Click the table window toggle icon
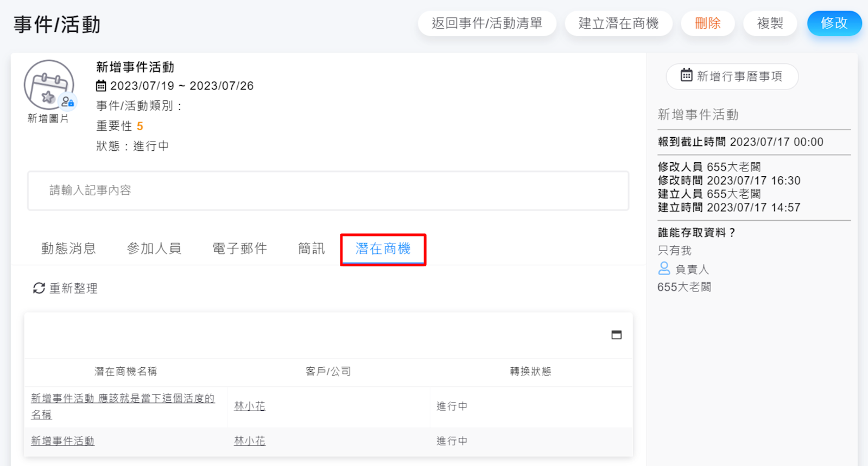 pyautogui.click(x=616, y=335)
